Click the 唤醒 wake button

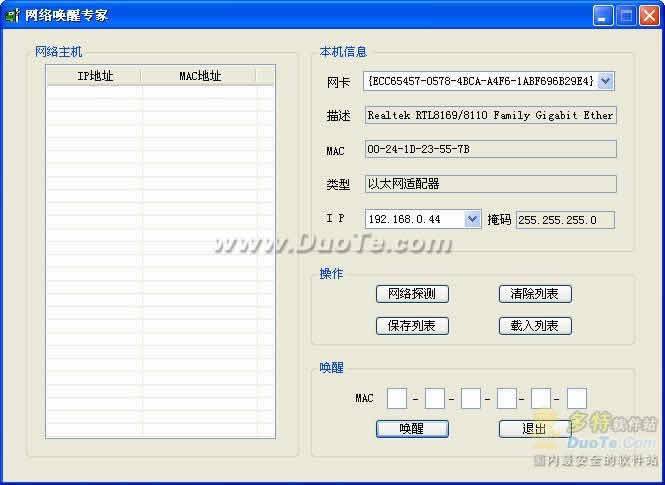click(412, 429)
